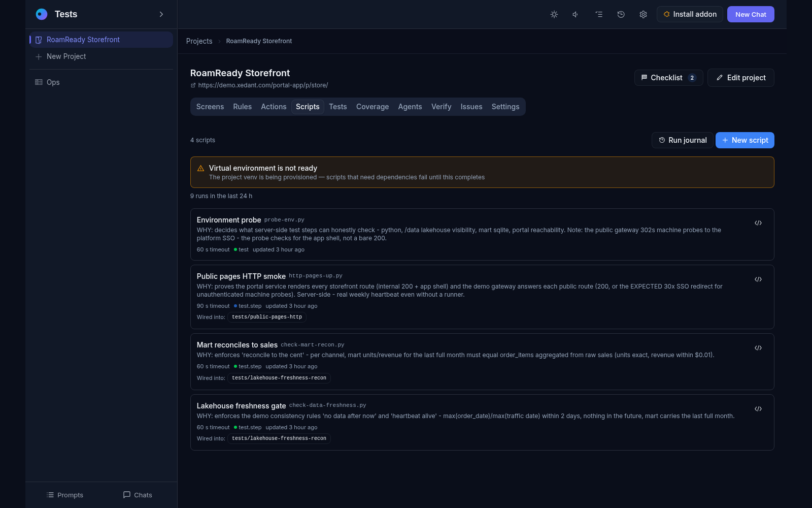Open the Coverage tab

[373, 107]
